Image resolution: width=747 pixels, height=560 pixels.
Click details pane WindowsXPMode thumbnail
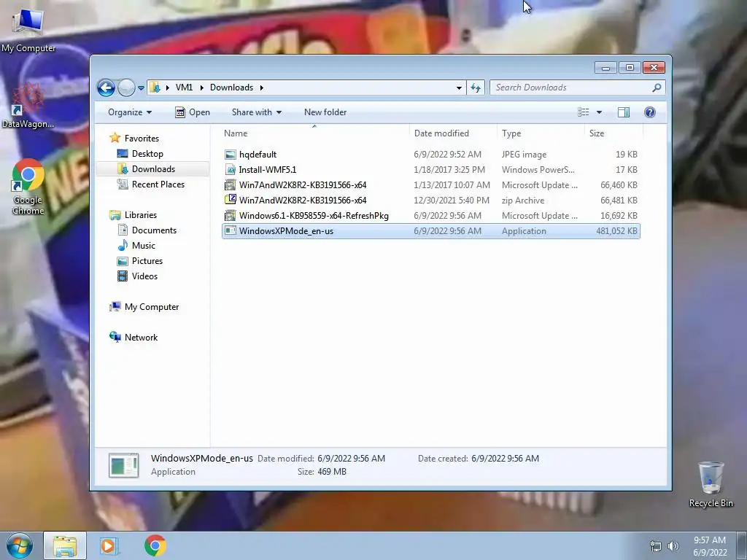point(124,465)
